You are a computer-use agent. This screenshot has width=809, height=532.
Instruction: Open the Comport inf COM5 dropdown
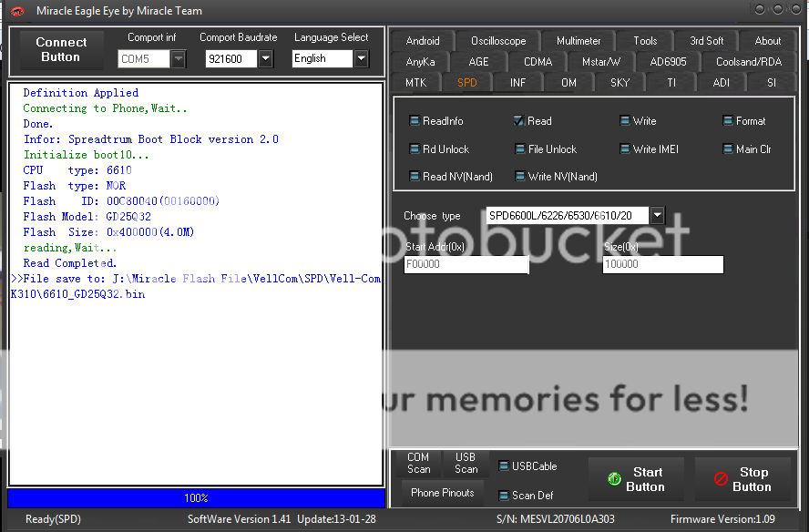[x=178, y=59]
